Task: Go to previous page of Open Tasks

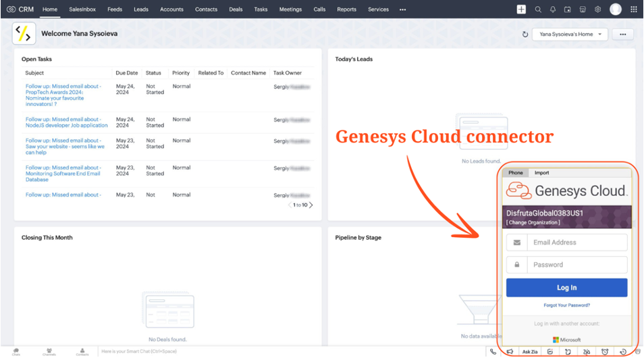Action: coord(290,205)
